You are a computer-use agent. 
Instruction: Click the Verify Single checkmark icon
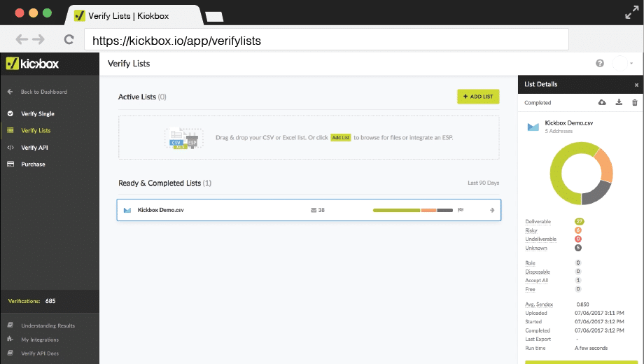point(10,113)
